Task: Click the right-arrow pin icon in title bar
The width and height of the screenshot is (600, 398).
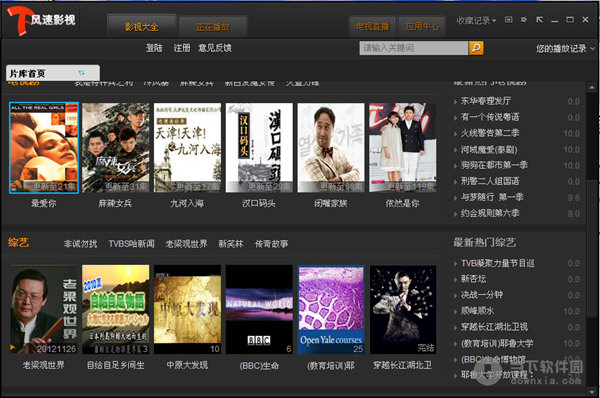Action: tap(524, 20)
